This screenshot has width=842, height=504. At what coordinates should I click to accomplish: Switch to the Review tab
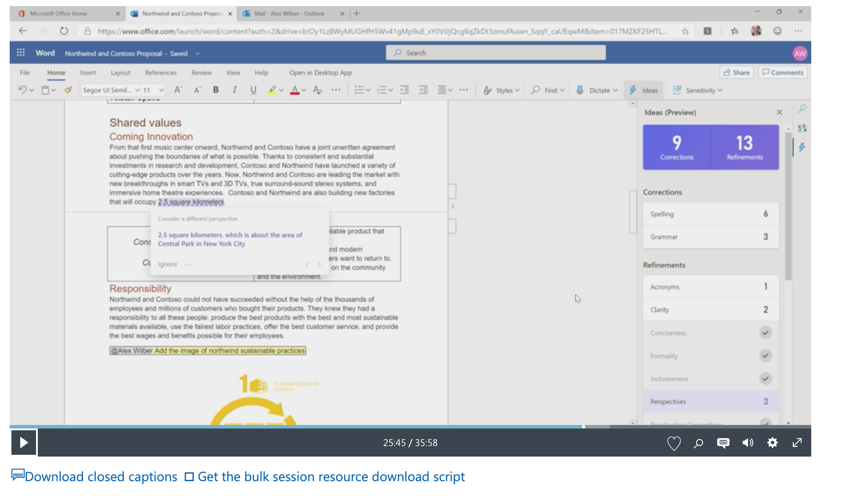pos(201,72)
